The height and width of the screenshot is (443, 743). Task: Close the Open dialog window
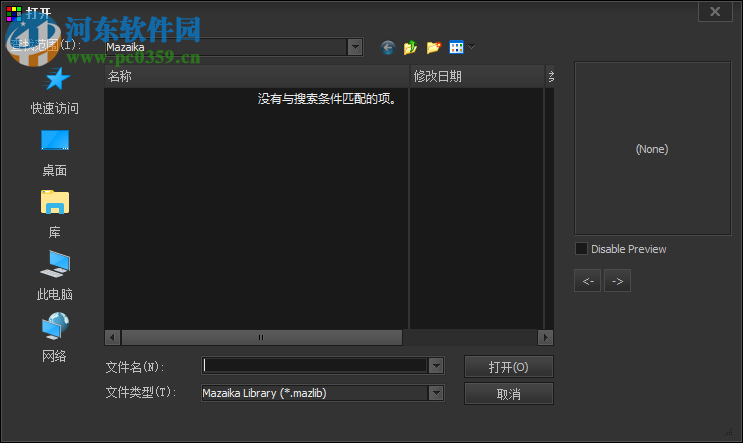[x=715, y=11]
